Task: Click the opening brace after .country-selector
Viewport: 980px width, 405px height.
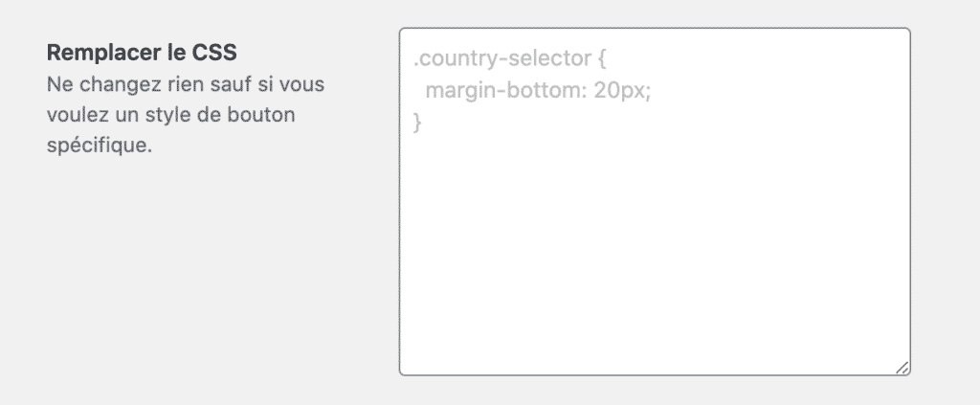Action: pyautogui.click(x=600, y=59)
